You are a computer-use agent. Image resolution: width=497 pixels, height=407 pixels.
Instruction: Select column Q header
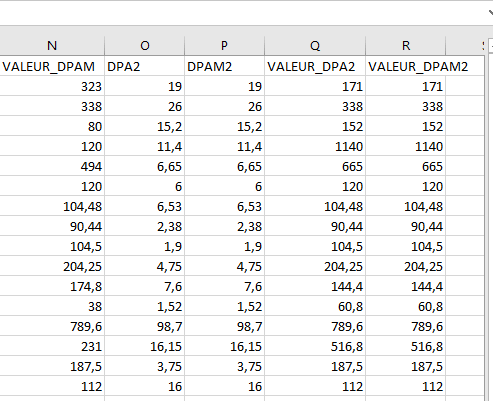[315, 45]
